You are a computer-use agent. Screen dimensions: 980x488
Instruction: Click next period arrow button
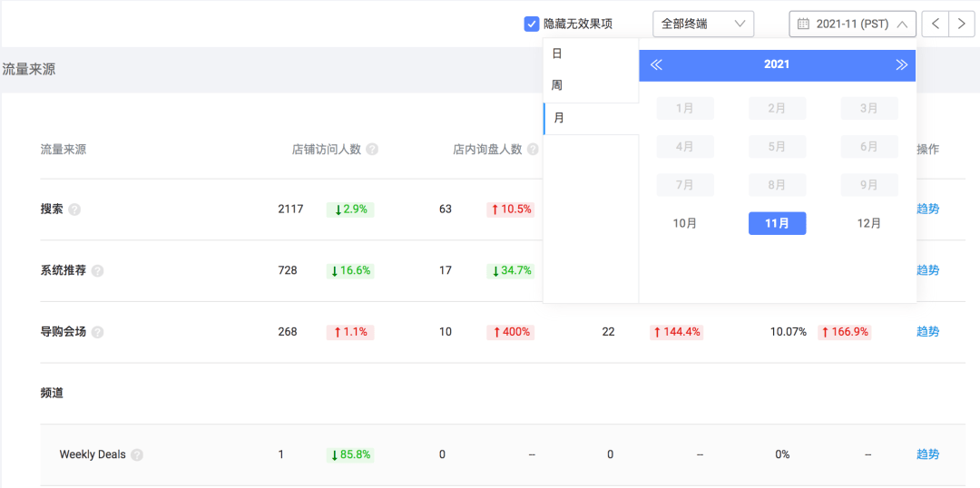tap(962, 24)
